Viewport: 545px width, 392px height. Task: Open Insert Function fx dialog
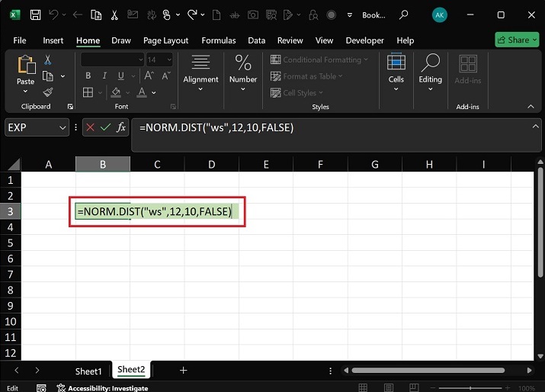pyautogui.click(x=121, y=127)
